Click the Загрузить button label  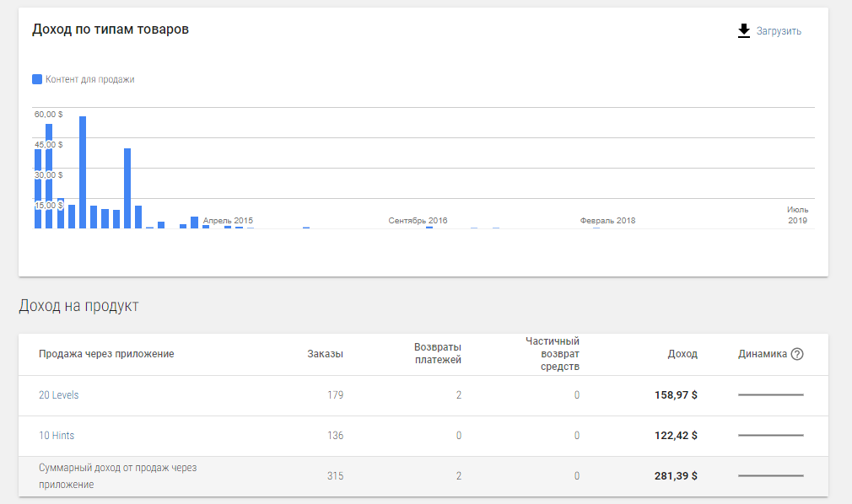click(779, 31)
